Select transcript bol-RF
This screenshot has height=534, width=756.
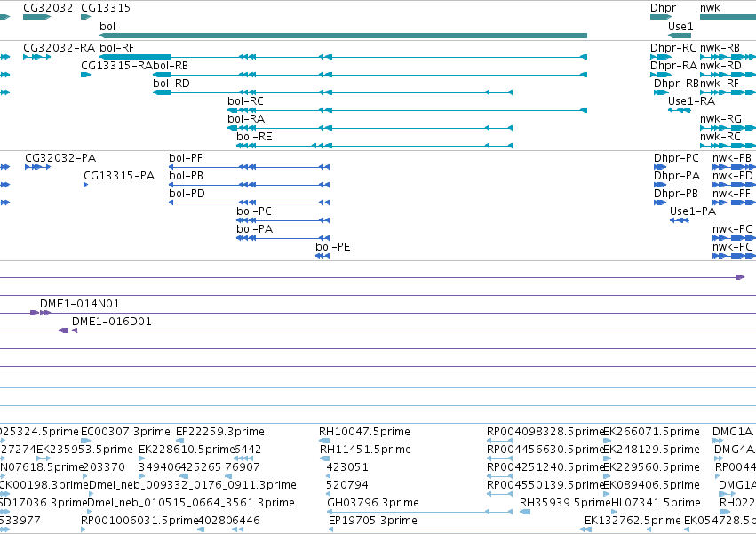343,57
